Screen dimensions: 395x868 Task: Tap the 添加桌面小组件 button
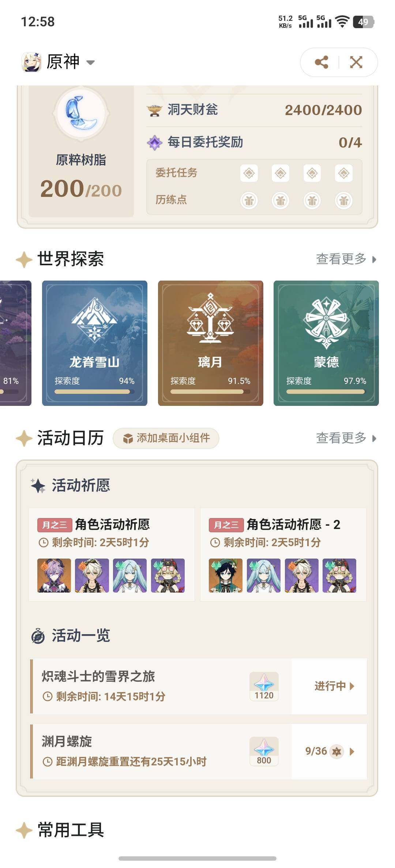(166, 438)
